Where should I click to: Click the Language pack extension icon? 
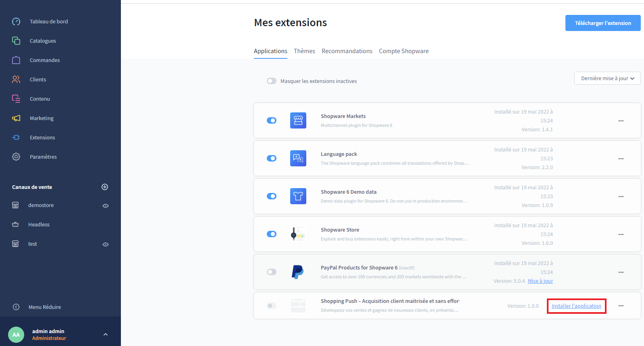click(x=298, y=158)
